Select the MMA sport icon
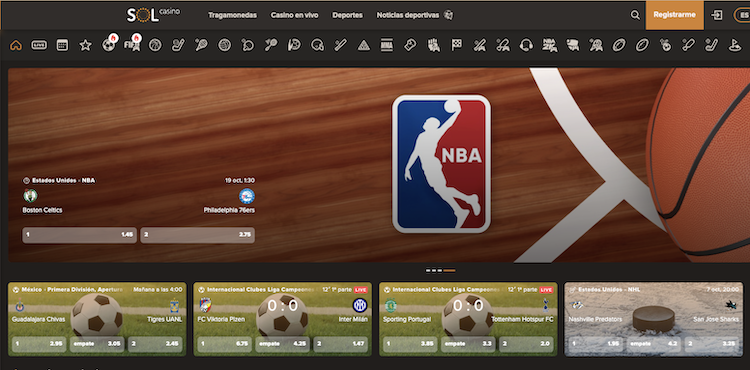 pyautogui.click(x=386, y=45)
